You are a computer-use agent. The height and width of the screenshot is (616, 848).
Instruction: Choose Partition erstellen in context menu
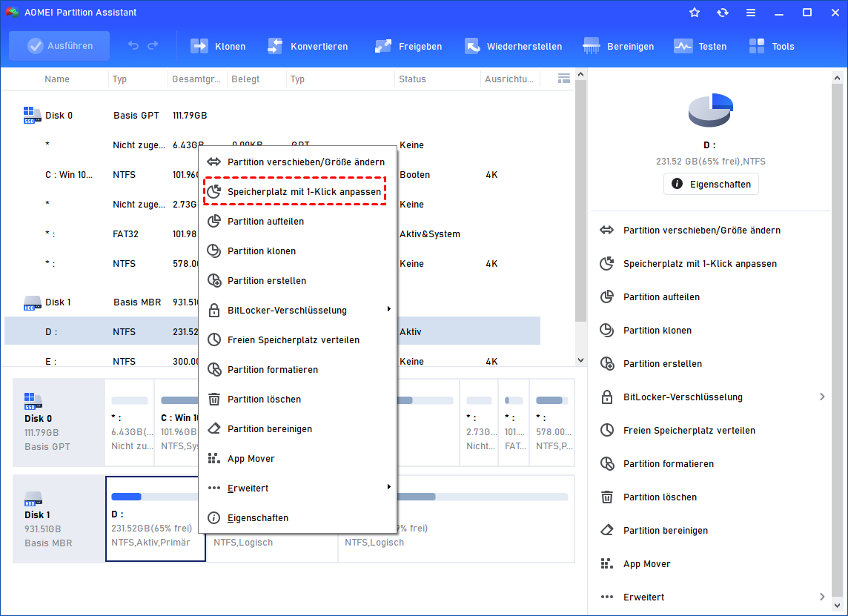[297, 281]
